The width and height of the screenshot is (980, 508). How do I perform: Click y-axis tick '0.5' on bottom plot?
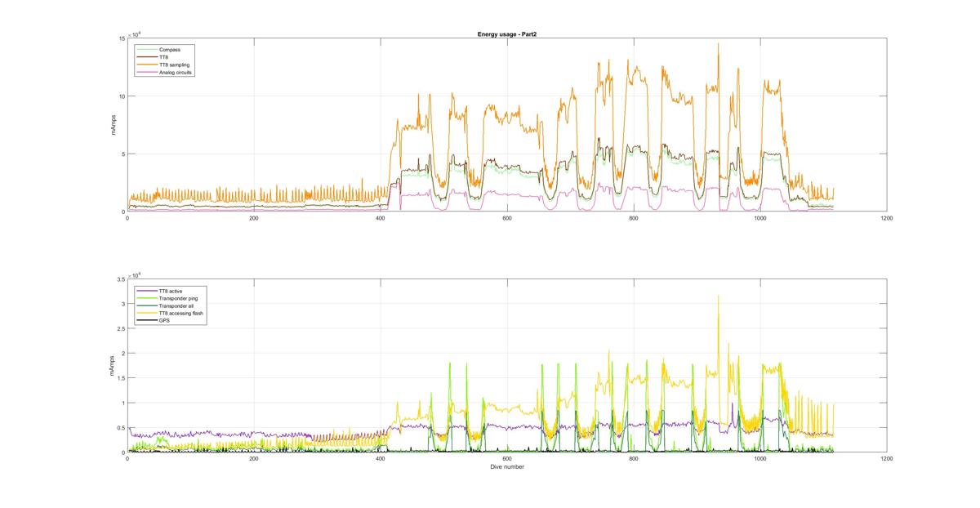point(121,428)
